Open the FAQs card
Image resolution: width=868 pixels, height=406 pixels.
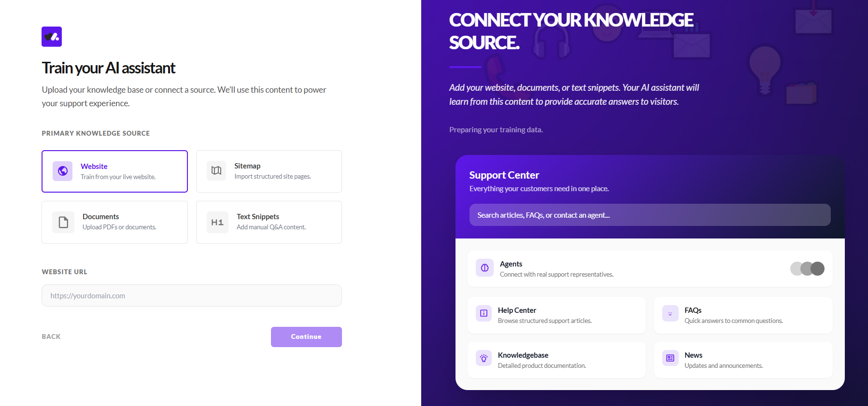[743, 315]
